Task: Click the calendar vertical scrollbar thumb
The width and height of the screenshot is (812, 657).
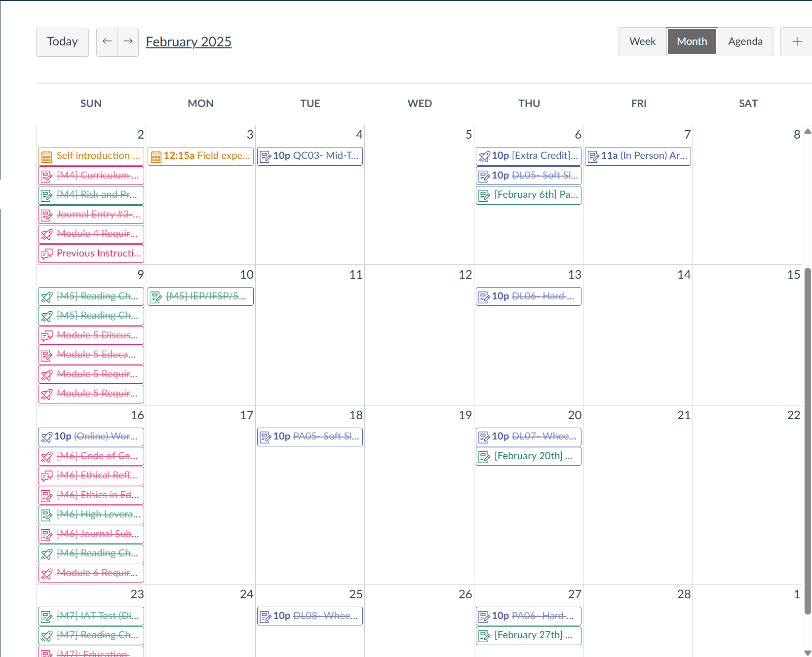Action: pyautogui.click(x=808, y=441)
